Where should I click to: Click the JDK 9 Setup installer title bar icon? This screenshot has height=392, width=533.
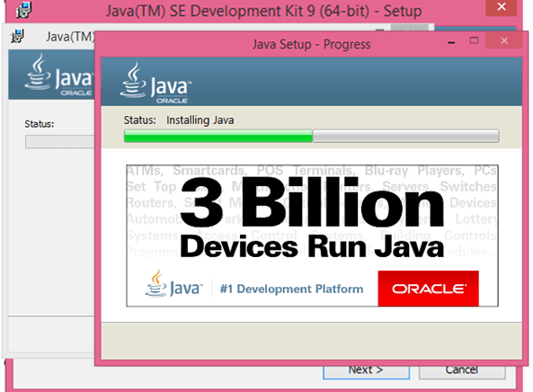pos(23,9)
